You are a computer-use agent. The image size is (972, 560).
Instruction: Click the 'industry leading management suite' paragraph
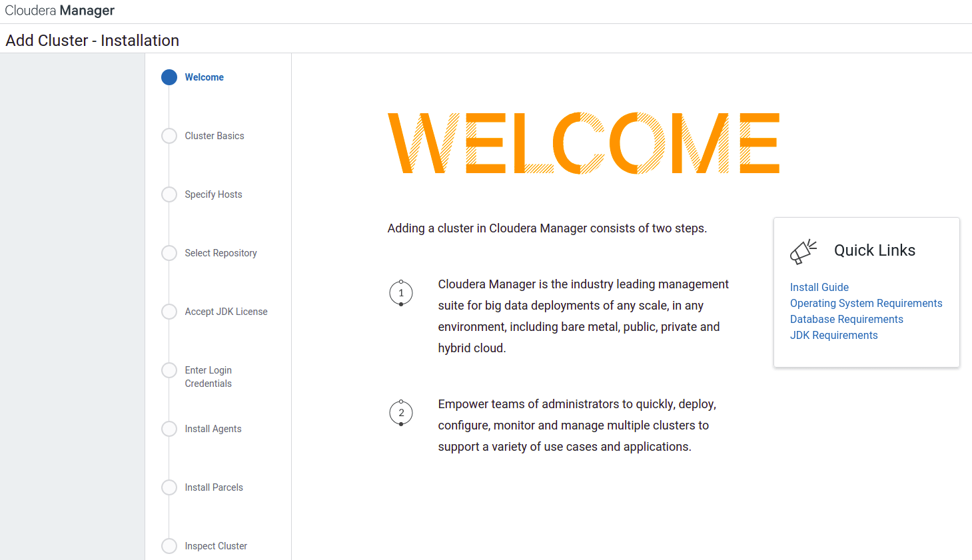tap(584, 316)
